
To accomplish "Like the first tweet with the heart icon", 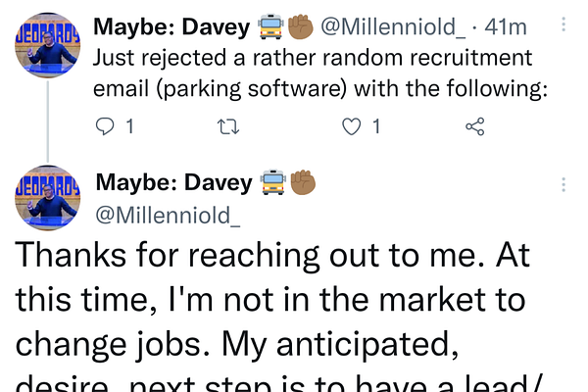I will pos(351,126).
